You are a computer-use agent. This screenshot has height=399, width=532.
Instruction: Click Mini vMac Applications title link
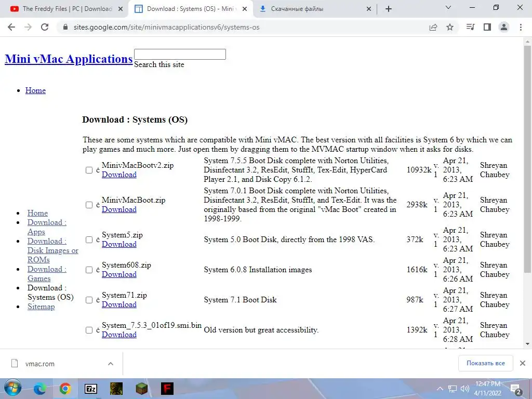[69, 59]
